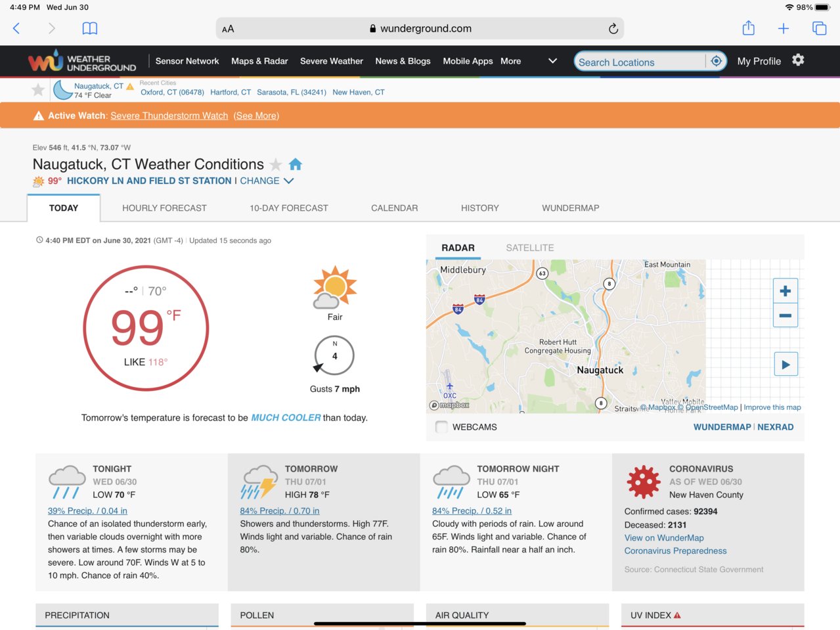Click the UV Index warning triangle

677,616
